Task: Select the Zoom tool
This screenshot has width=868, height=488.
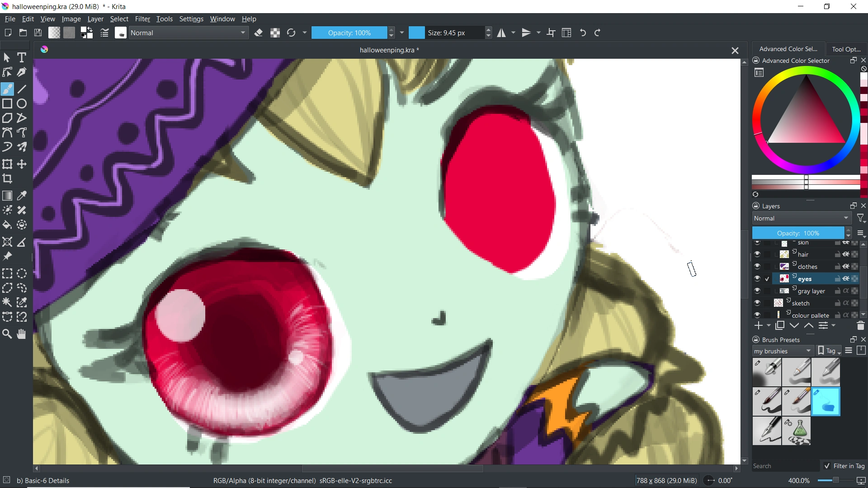Action: (7, 334)
